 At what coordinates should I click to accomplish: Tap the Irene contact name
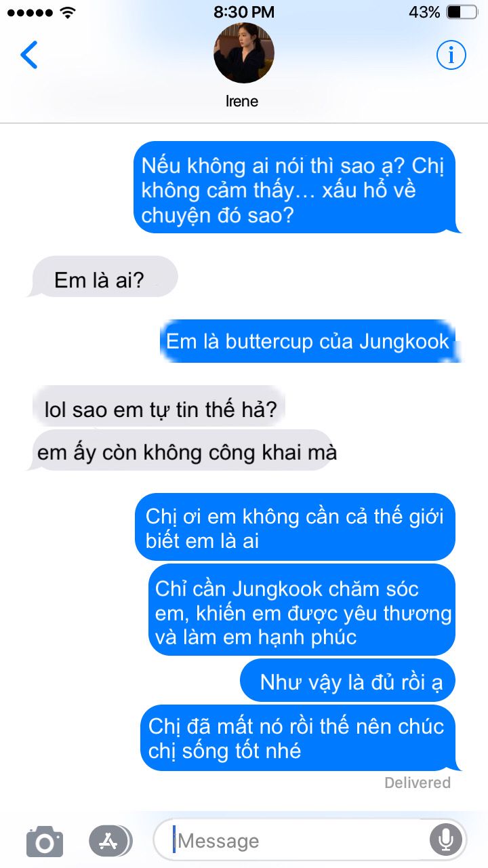pyautogui.click(x=242, y=102)
